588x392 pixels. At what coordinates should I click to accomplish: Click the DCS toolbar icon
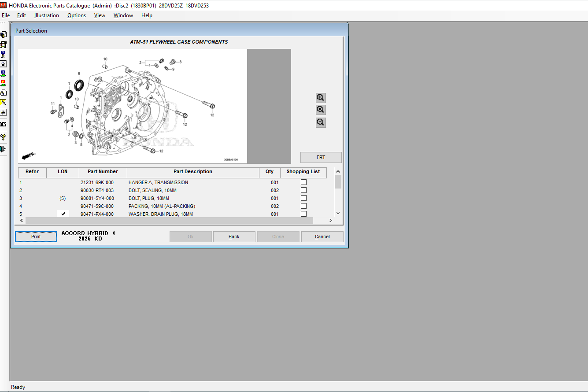[x=4, y=125]
